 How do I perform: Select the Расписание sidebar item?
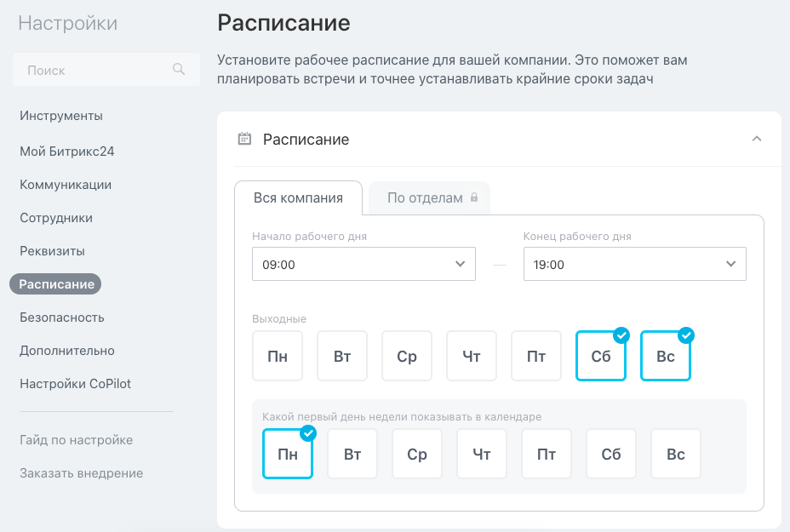coord(55,284)
